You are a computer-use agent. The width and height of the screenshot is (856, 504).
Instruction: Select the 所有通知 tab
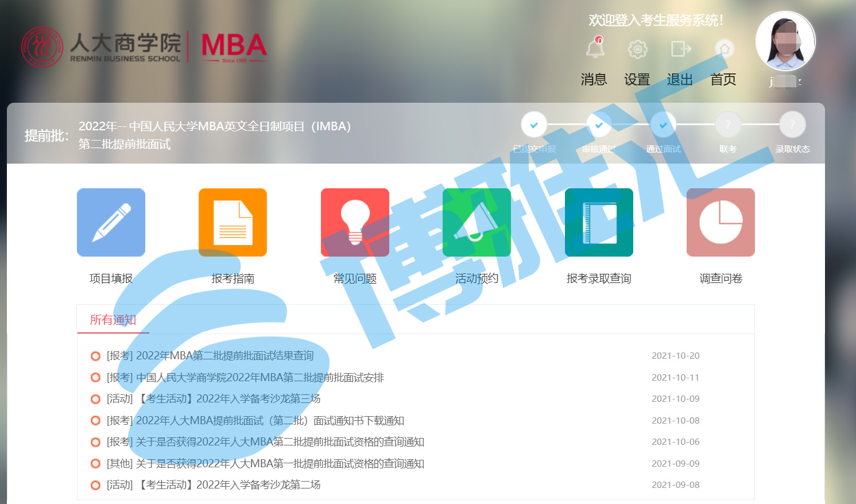(113, 320)
